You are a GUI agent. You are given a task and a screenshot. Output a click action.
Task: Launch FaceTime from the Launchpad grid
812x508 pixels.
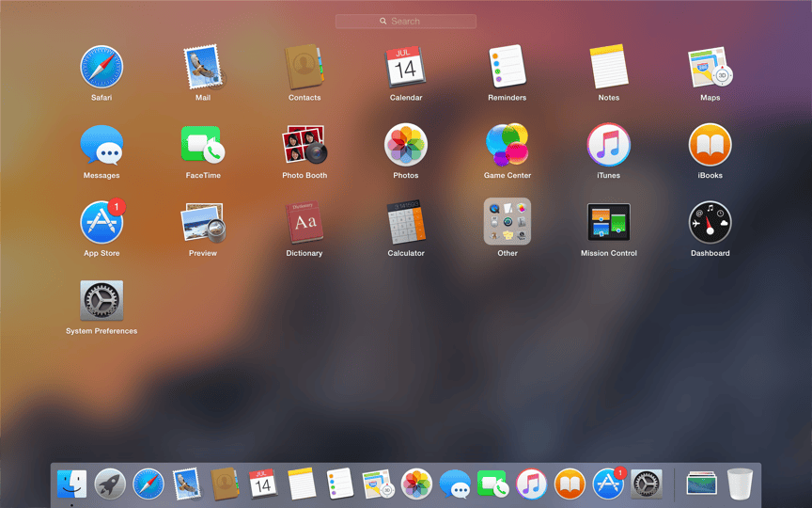coord(203,145)
